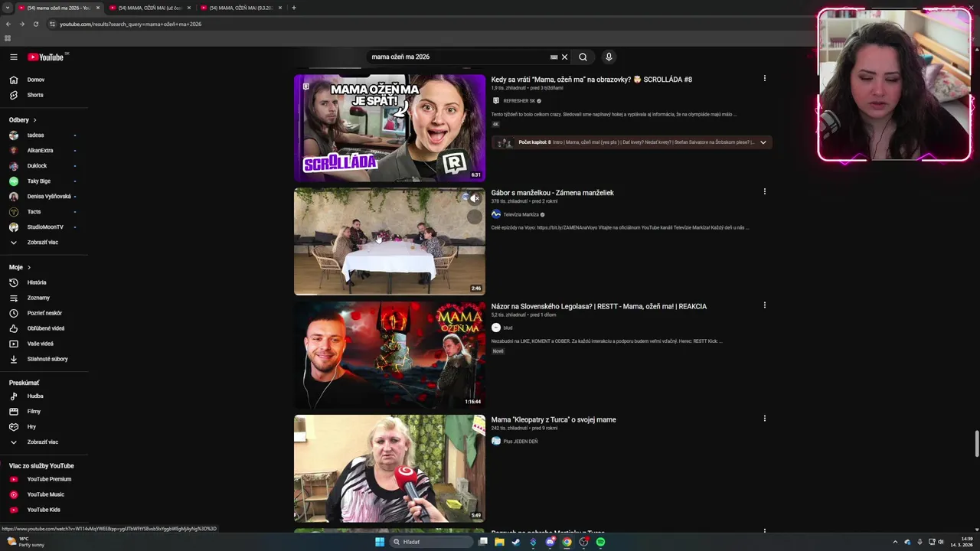Open the tadeas subscription channel
The image size is (980, 551).
(x=35, y=135)
